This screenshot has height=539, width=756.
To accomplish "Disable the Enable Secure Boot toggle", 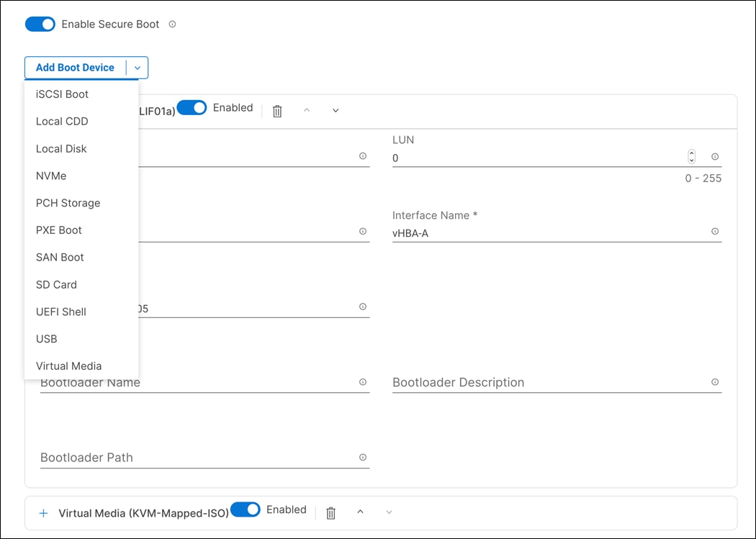I will point(40,24).
